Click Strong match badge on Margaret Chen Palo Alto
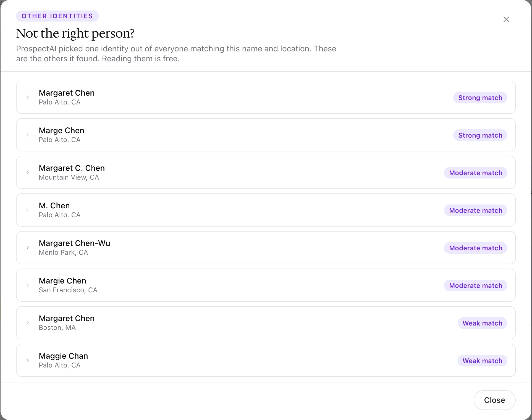The width and height of the screenshot is (532, 420). pyautogui.click(x=480, y=98)
